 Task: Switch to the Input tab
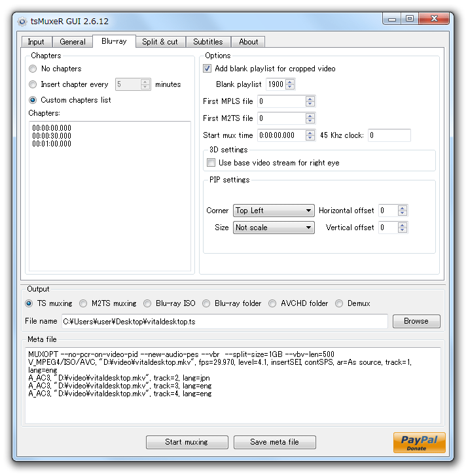pyautogui.click(x=36, y=42)
